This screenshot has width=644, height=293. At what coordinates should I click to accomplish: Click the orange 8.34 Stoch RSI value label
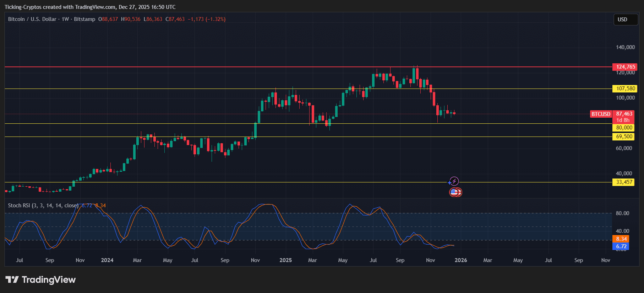click(x=621, y=239)
